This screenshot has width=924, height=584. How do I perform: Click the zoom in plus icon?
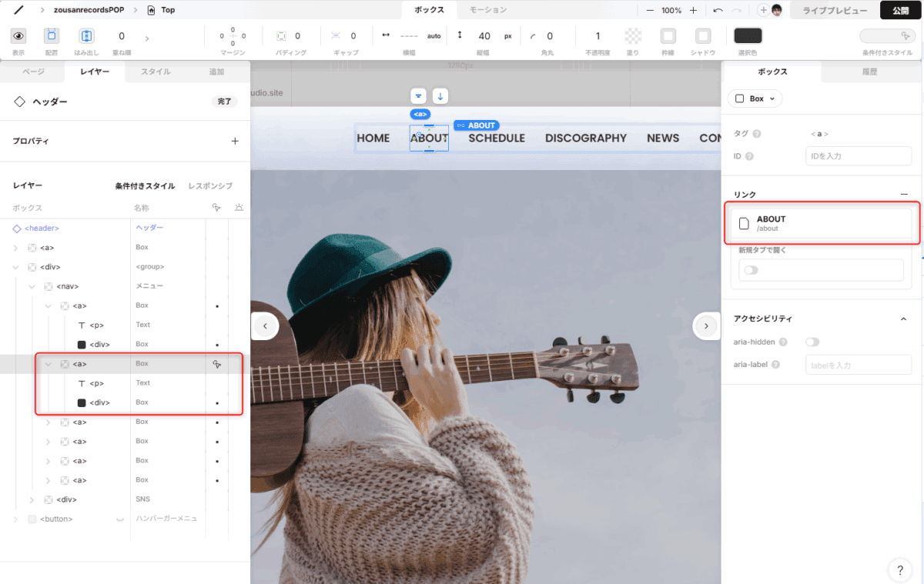(x=693, y=10)
